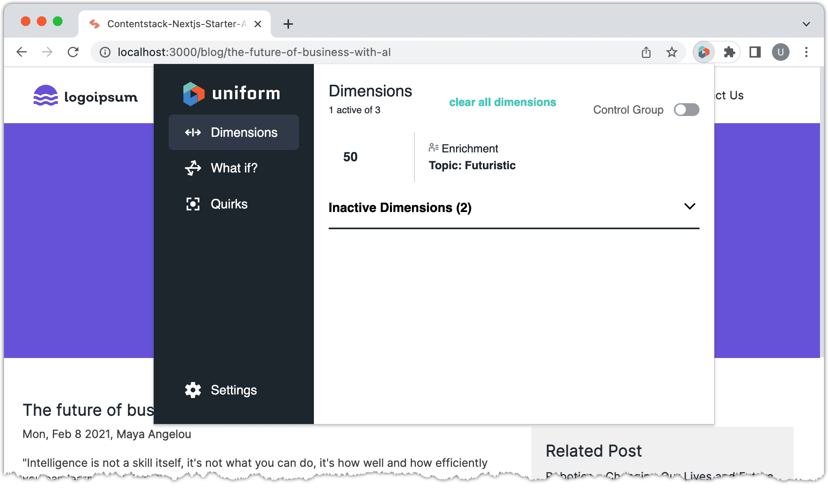The height and width of the screenshot is (504, 828).
Task: Open the Uniform browser extension icon
Action: tap(703, 52)
